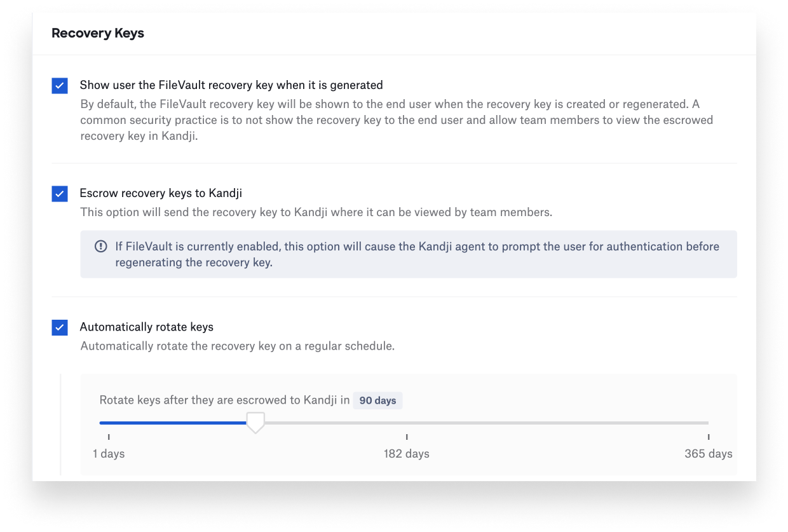Disable escrow recovery keys to Kandji

coord(59,193)
